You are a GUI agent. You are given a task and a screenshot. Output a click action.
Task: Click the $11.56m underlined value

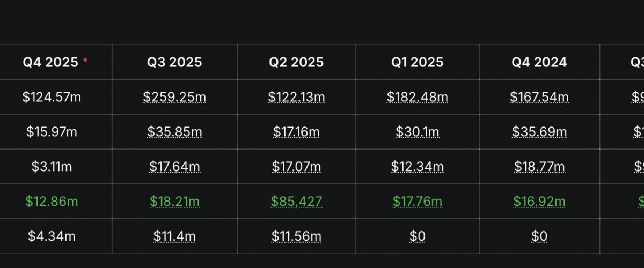click(296, 236)
